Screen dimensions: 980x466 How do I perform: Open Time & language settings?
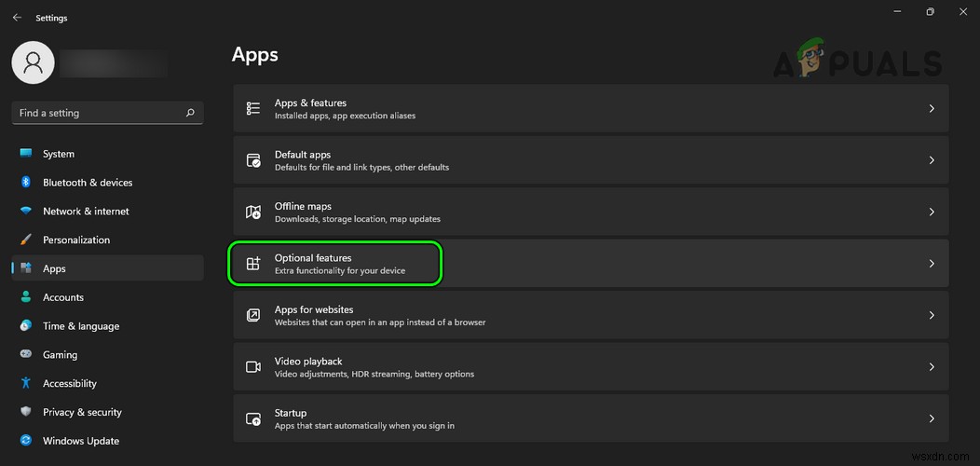[81, 326]
